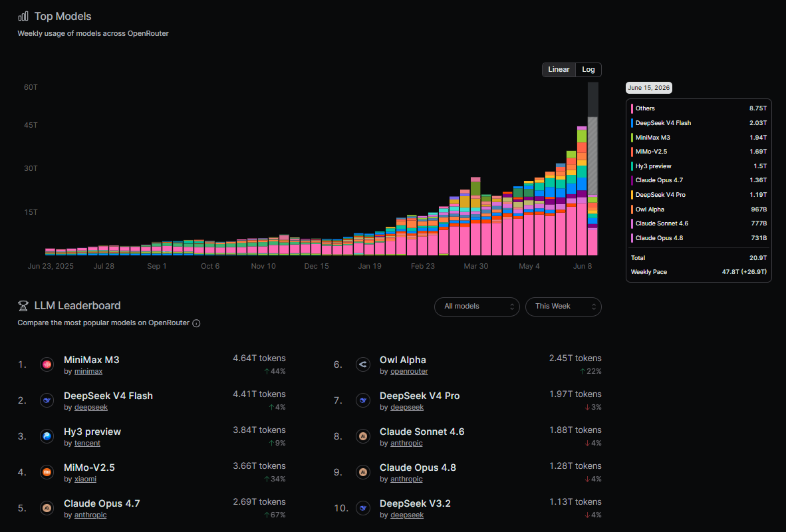Follow the anthropic link under Claude Opus 4.8
Viewport: 786px width, 532px height.
coord(406,479)
